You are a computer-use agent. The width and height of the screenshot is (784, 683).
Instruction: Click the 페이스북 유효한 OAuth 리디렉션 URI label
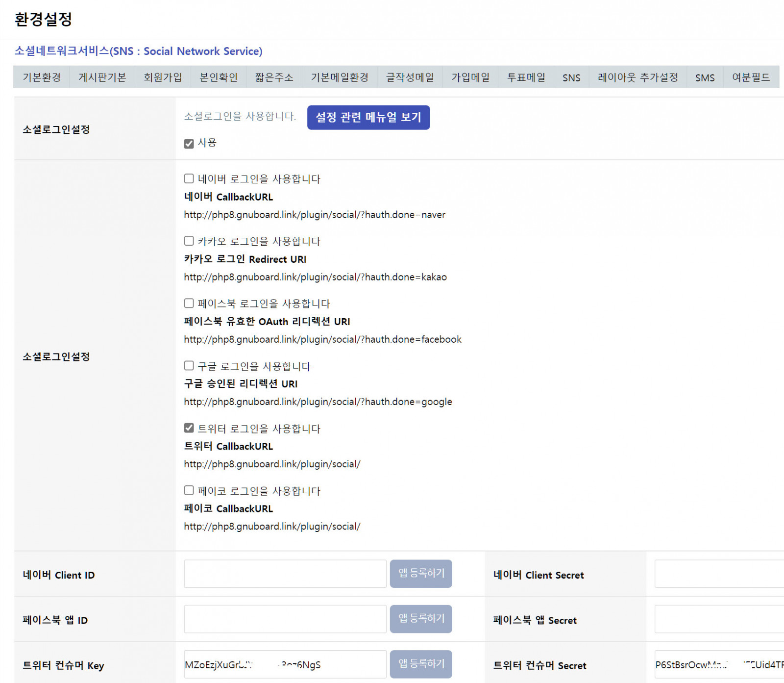pos(267,322)
